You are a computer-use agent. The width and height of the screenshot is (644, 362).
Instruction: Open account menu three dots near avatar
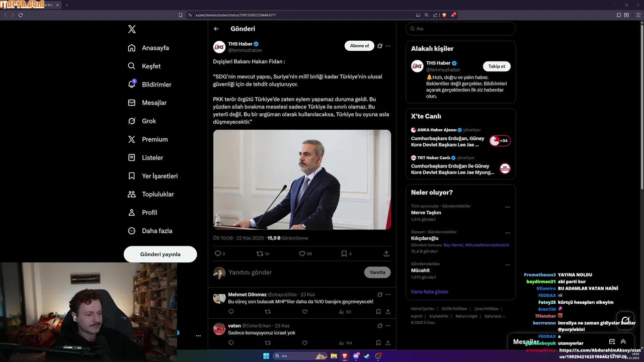point(198,336)
